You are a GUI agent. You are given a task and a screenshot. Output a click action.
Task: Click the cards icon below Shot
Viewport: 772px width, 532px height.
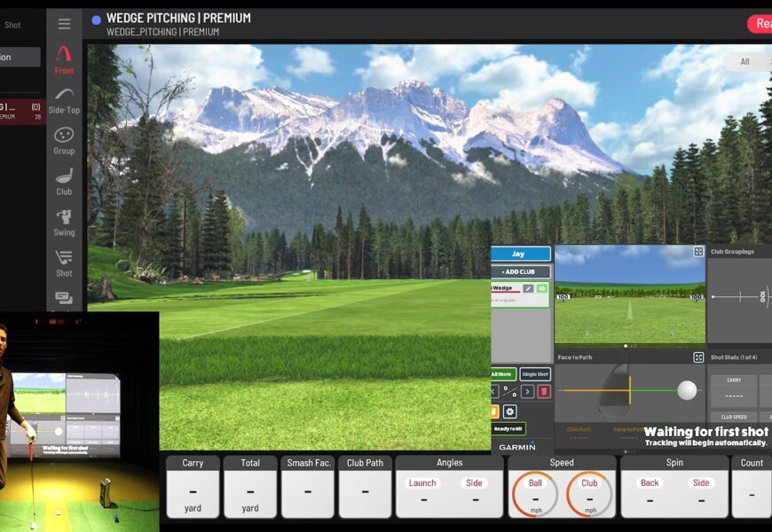64,298
